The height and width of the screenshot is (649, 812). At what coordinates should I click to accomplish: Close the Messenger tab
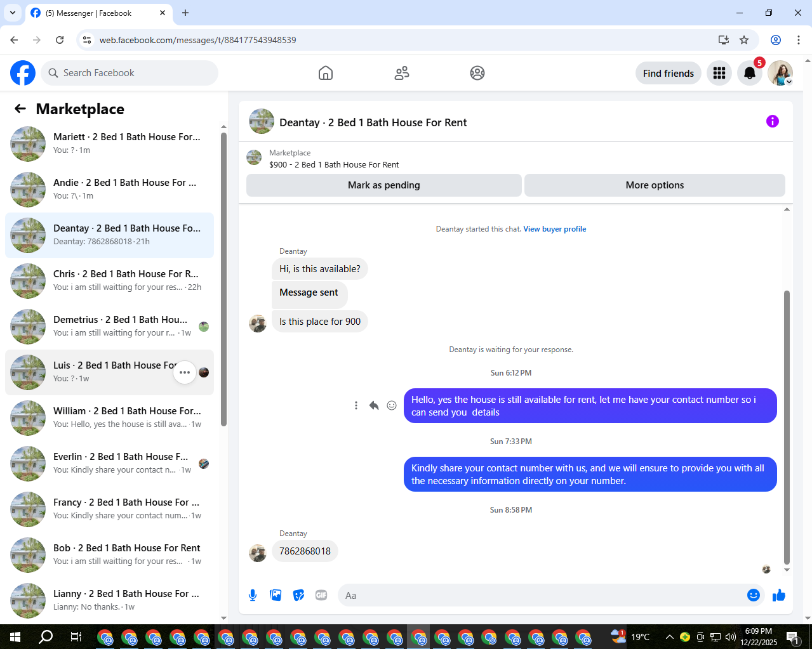(163, 13)
